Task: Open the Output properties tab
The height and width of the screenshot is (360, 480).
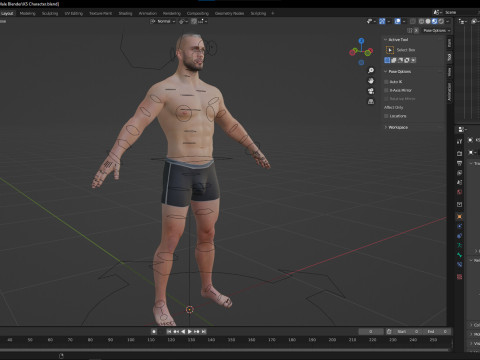Action: click(459, 163)
